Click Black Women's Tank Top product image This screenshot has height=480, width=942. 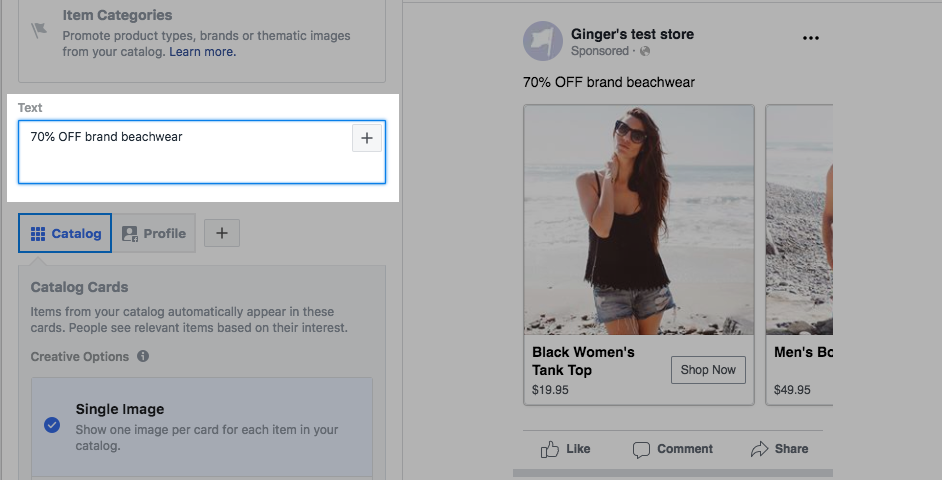(x=638, y=220)
